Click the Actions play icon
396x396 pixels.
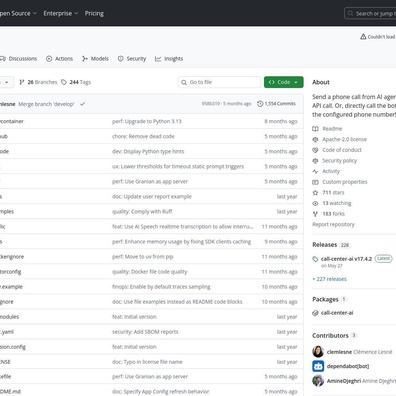[49, 59]
